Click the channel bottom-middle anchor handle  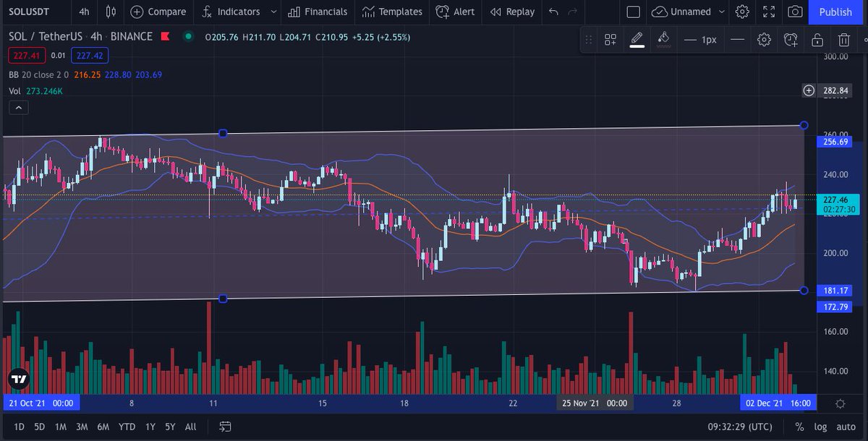[x=223, y=299]
